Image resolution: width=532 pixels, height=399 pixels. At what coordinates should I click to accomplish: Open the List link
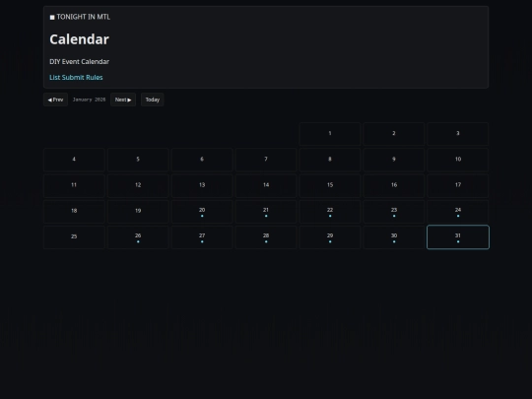pos(54,78)
